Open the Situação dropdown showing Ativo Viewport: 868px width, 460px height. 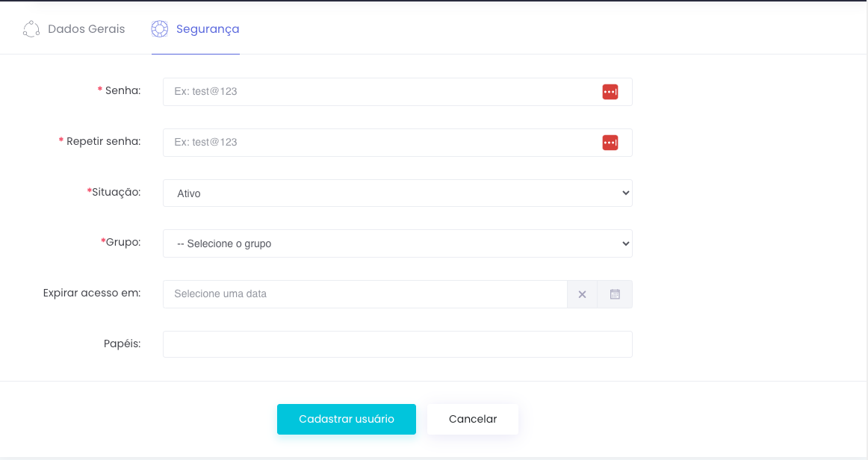click(x=397, y=193)
